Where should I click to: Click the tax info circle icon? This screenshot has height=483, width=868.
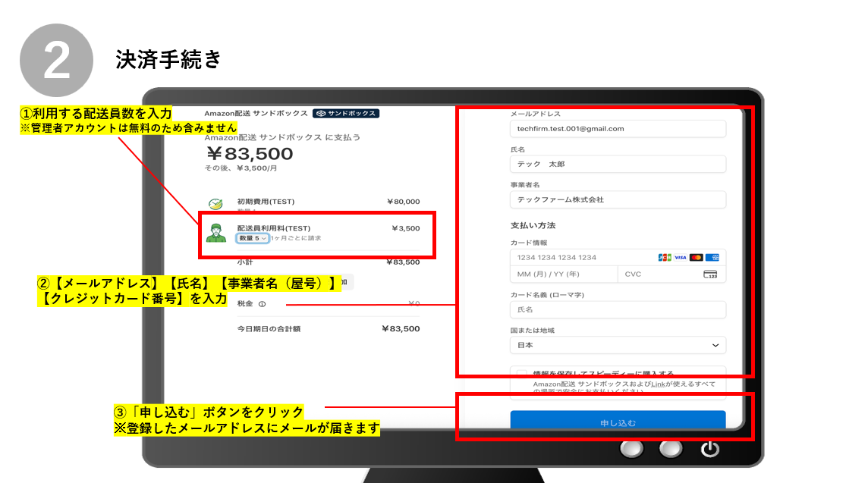(x=262, y=305)
